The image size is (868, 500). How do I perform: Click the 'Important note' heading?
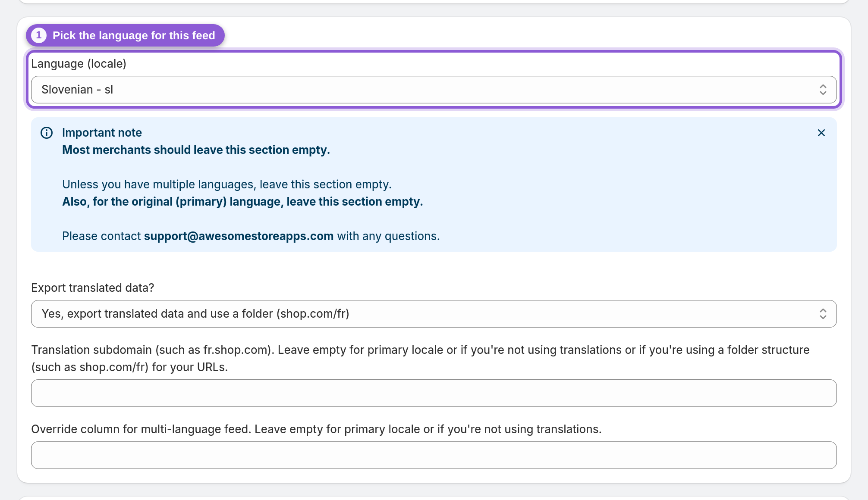pos(102,133)
